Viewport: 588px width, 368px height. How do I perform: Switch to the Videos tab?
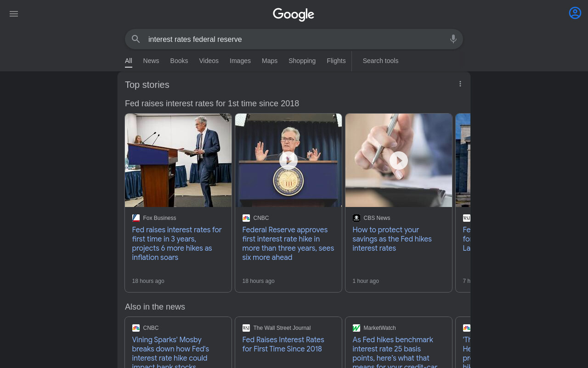[x=209, y=61]
